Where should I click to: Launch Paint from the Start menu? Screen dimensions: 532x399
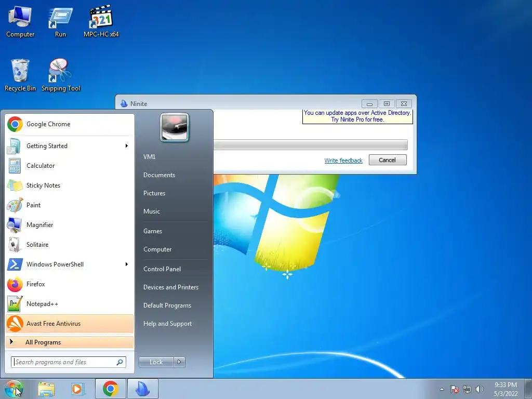click(70, 205)
